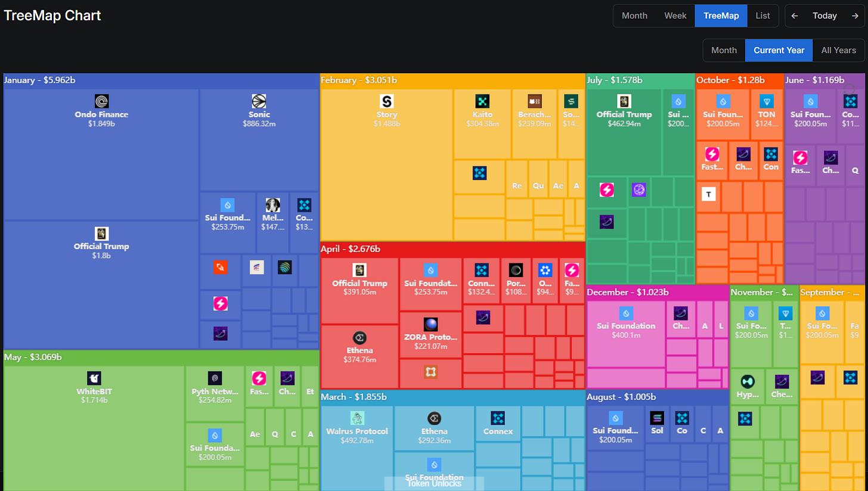Click the Berachain icon in February
The height and width of the screenshot is (491, 868).
535,101
